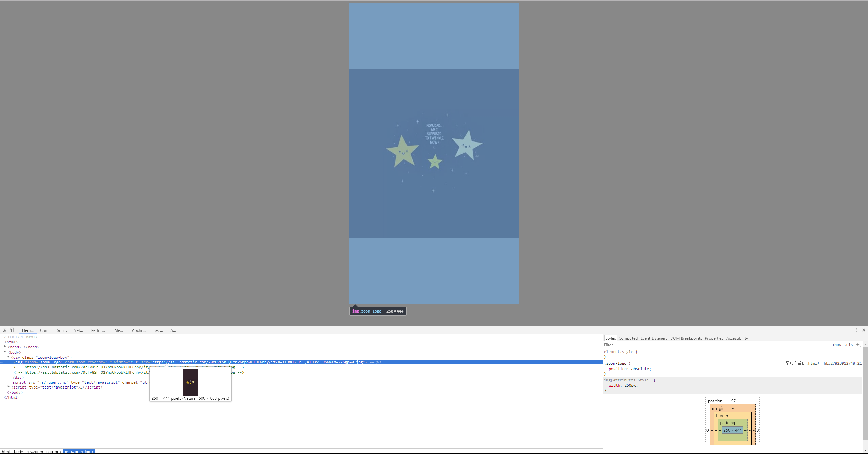Screen dimensions: 868x454
Task: Open the Event Listeners sidebar tab
Action: [654, 338]
